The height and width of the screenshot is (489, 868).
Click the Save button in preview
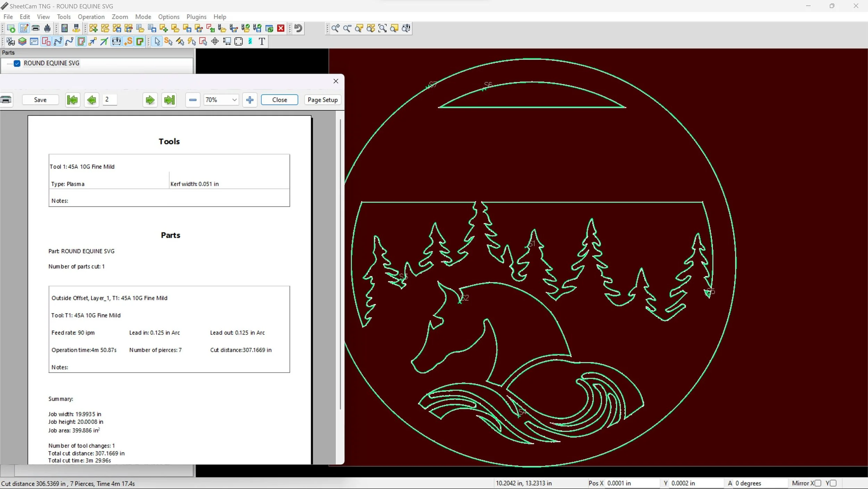click(x=40, y=100)
